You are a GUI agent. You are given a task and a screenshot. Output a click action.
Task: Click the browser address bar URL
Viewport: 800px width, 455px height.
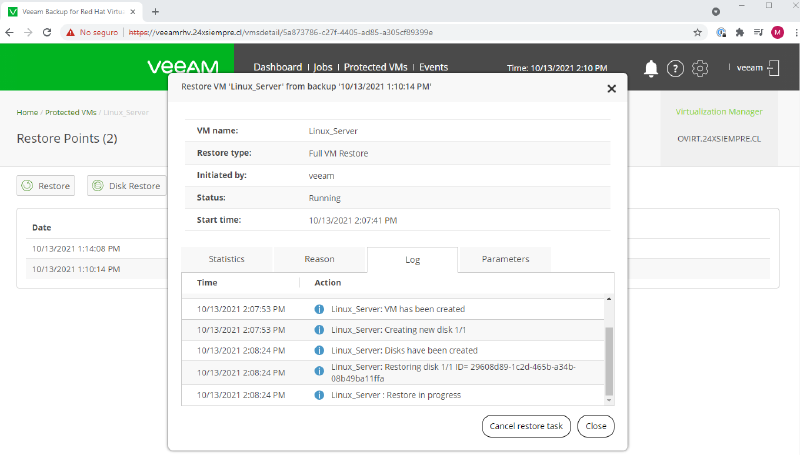pos(281,32)
